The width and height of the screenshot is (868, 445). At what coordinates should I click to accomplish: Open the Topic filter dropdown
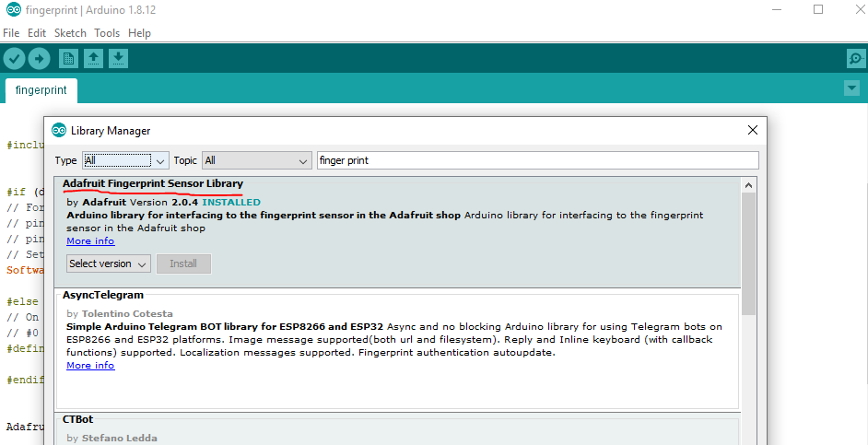(256, 160)
